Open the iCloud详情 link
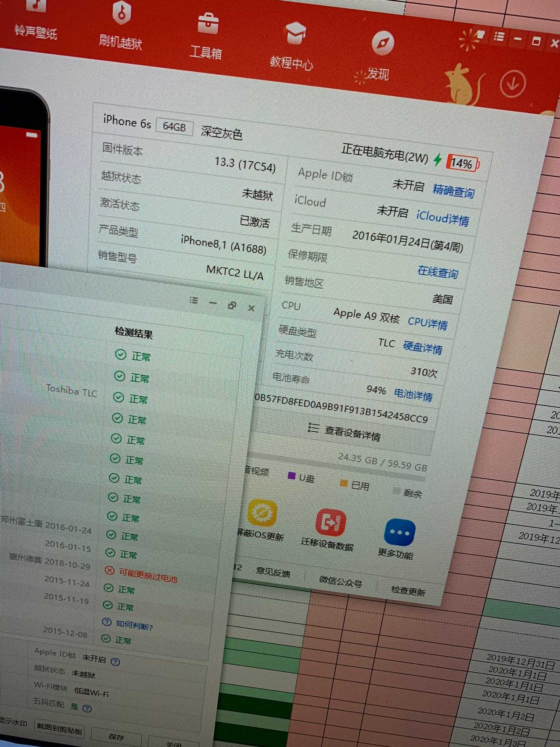Image resolution: width=560 pixels, height=747 pixels. pos(443,218)
